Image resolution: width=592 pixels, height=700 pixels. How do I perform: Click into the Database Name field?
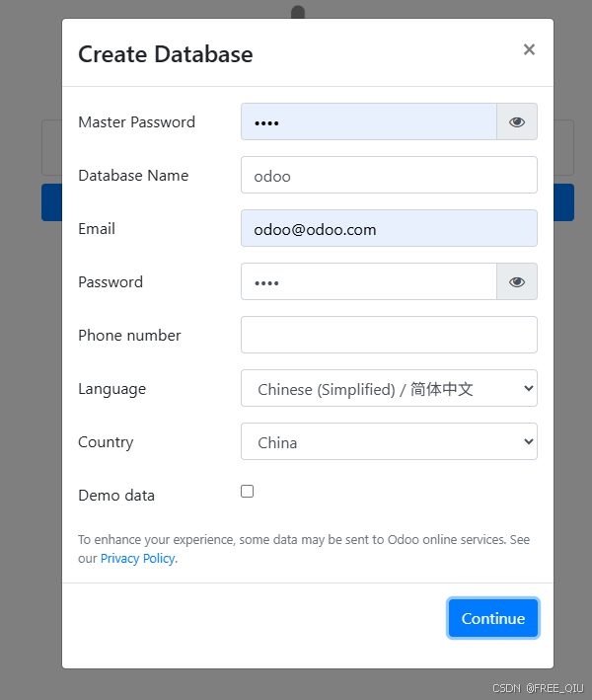pyautogui.click(x=389, y=175)
